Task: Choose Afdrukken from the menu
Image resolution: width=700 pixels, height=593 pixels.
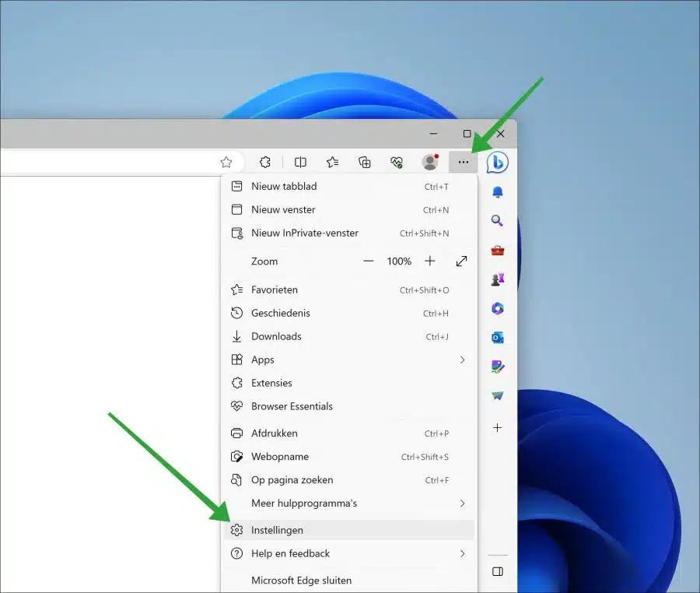Action: [349, 433]
